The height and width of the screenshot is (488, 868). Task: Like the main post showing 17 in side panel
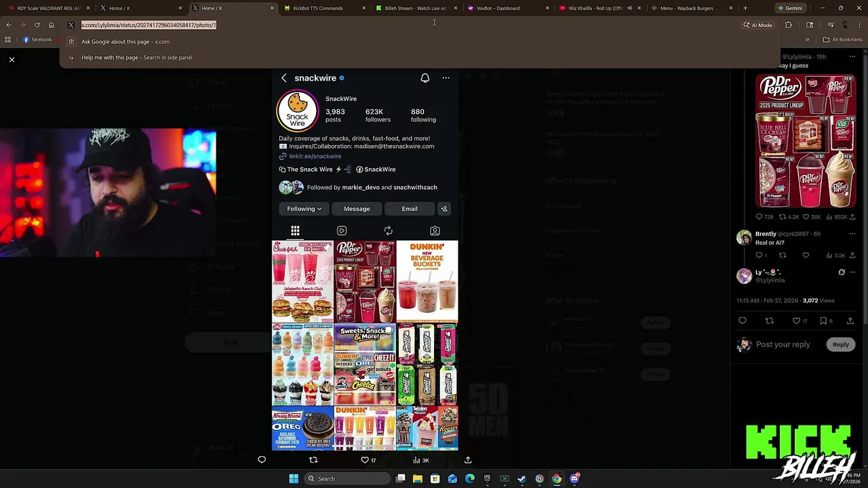pos(797,321)
